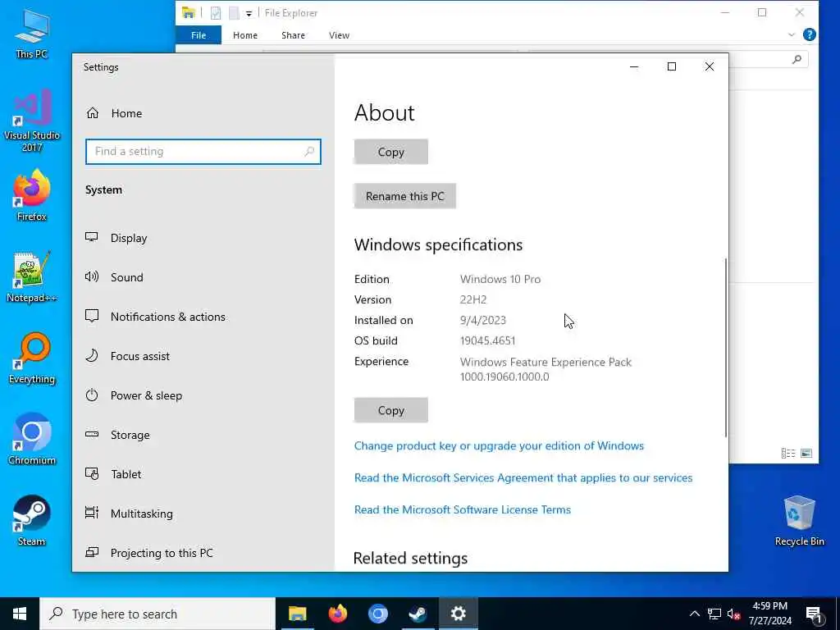840x630 pixels.
Task: Click the OS build value 19045.4651
Action: [x=487, y=340]
